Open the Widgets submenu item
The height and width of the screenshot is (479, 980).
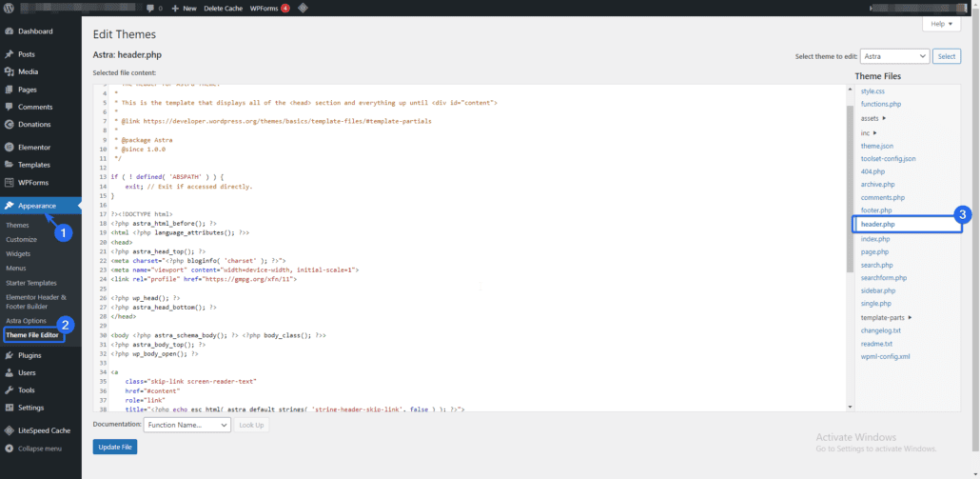(x=18, y=254)
